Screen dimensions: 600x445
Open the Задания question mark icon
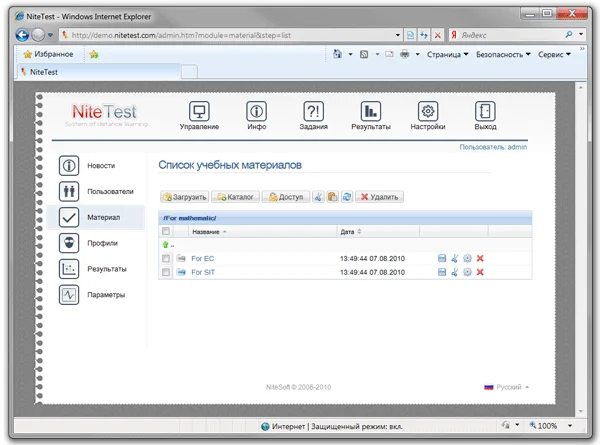[x=313, y=112]
